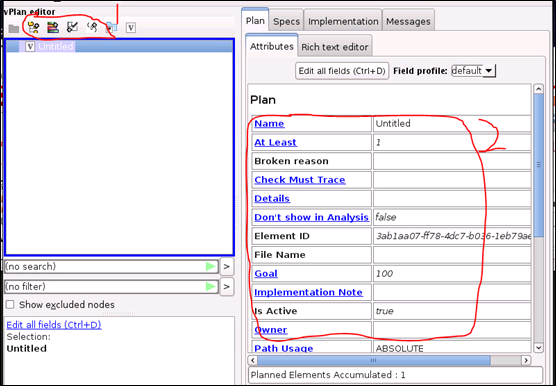
Task: Click the hierarchy tree with pencil toolbar icon
Action: [34, 27]
